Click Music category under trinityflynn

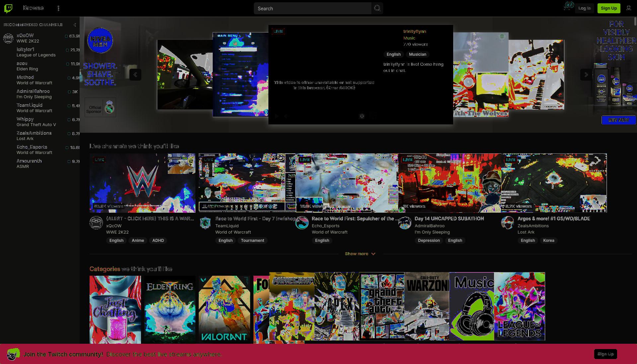pos(409,38)
